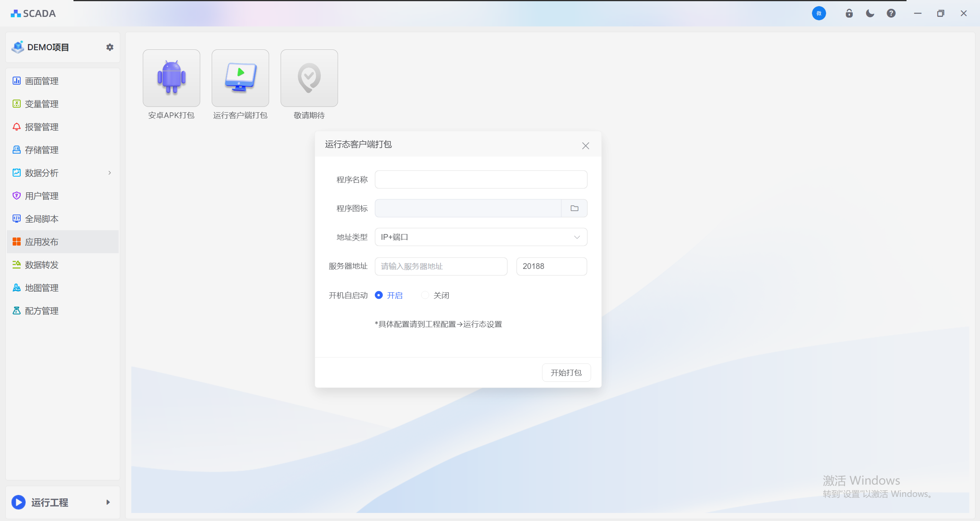Select 关闭 for auto-start on boot
This screenshot has width=980, height=521.
click(425, 295)
